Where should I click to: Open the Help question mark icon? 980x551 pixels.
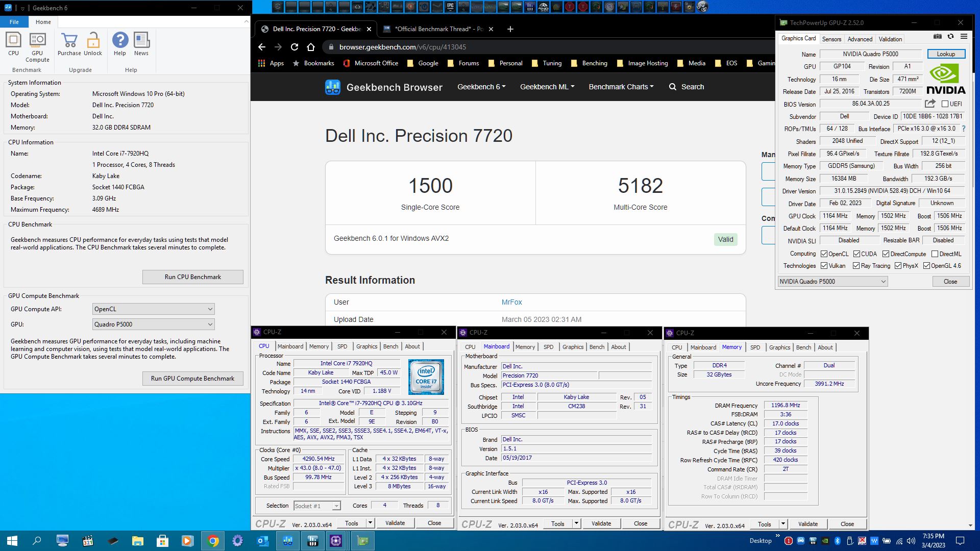click(x=120, y=44)
